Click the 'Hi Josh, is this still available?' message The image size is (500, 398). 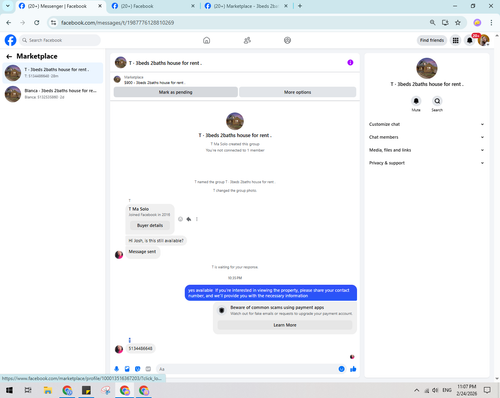point(156,240)
